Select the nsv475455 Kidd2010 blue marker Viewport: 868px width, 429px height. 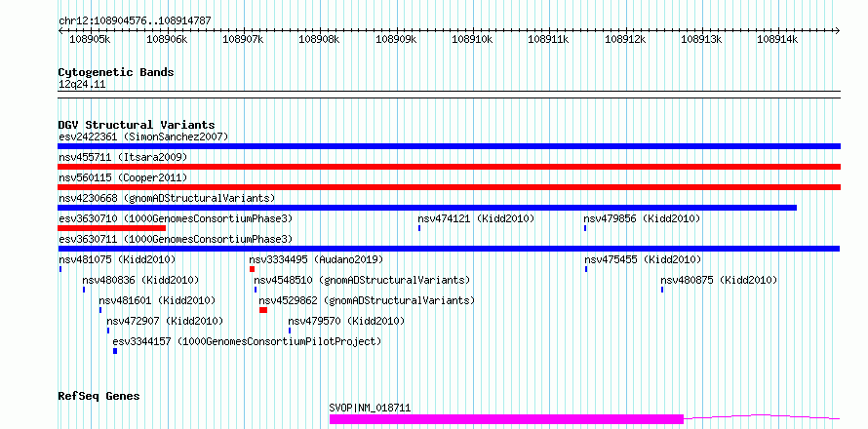point(586,269)
